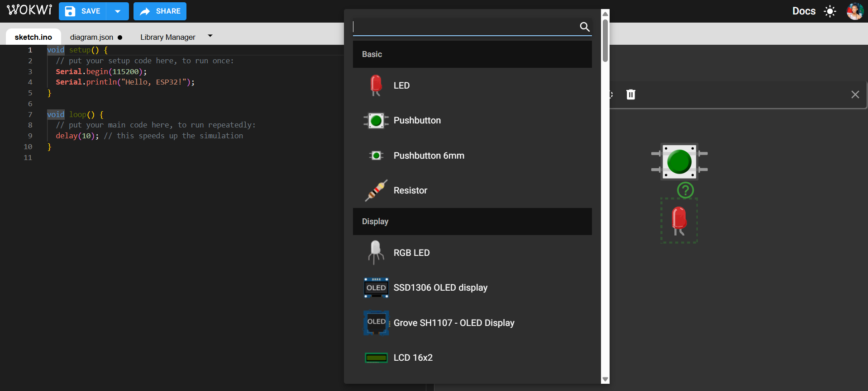Open the Docs link
The image size is (868, 391).
pyautogui.click(x=804, y=11)
